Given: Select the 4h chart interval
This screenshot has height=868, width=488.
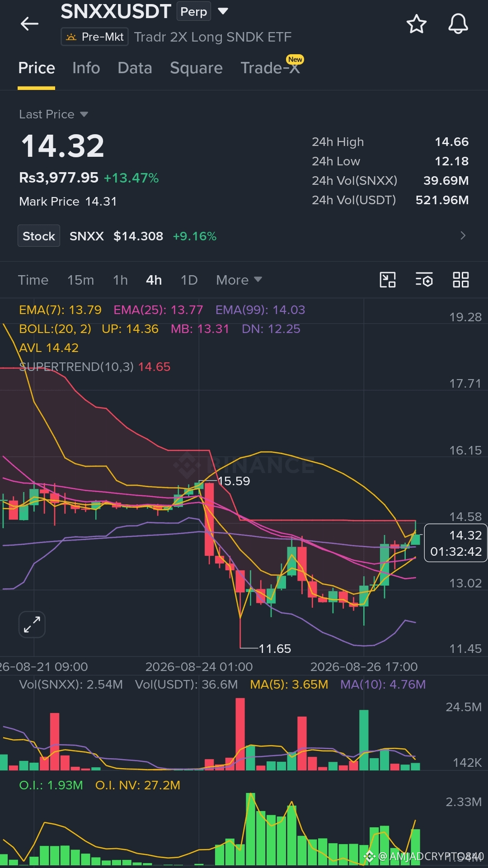Looking at the screenshot, I should [154, 280].
